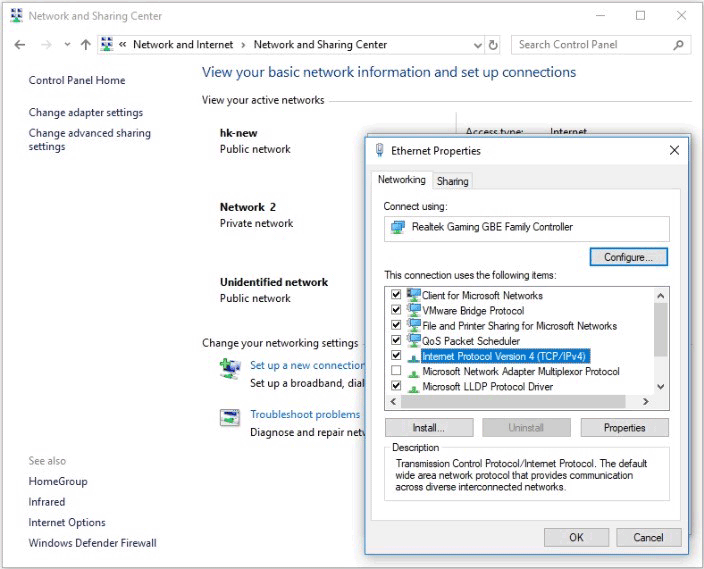Click the Ethernet Properties title icon
The height and width of the screenshot is (569, 704).
click(379, 150)
